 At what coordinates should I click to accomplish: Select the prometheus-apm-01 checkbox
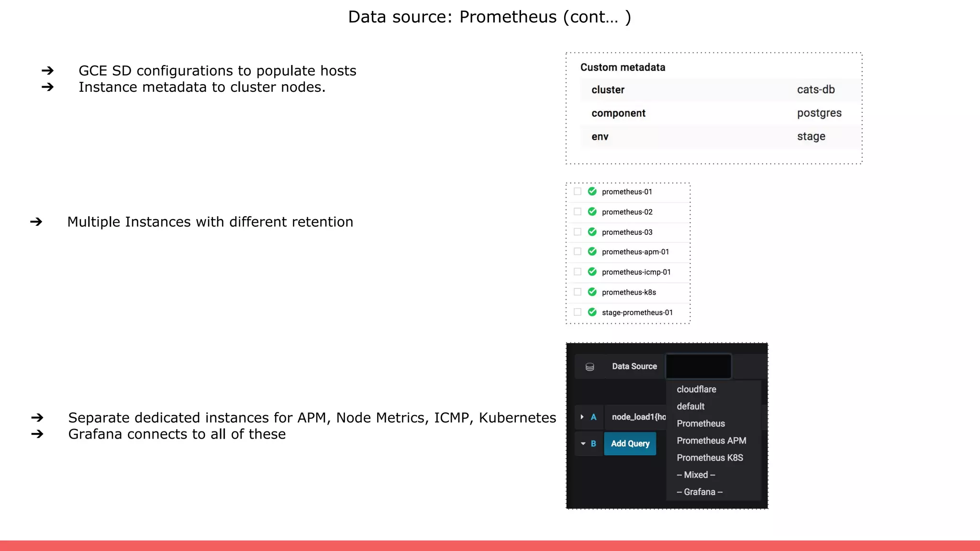tap(578, 252)
